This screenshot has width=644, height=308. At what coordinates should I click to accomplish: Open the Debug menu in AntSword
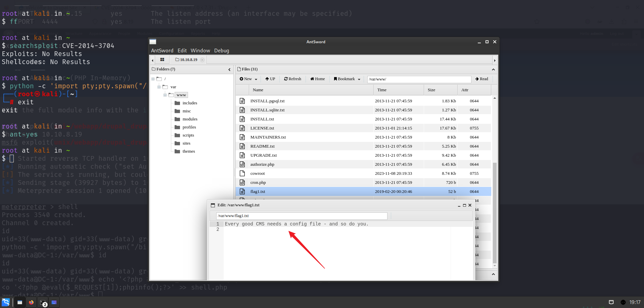click(x=222, y=51)
